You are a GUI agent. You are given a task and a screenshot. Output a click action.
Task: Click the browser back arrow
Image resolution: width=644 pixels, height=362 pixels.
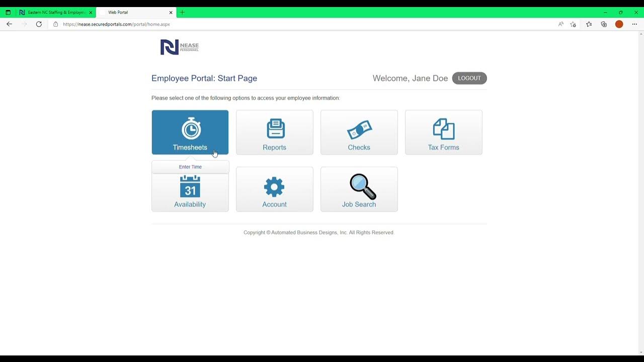(x=9, y=24)
